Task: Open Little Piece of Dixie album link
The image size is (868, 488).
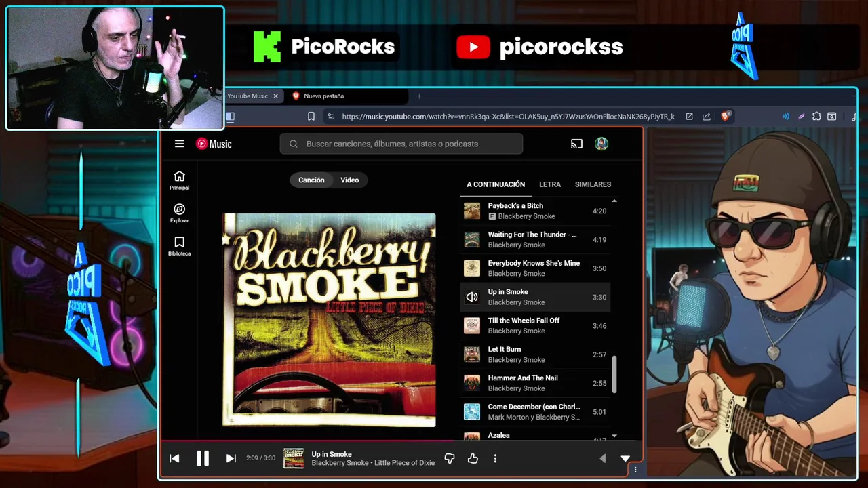Action: pyautogui.click(x=404, y=463)
